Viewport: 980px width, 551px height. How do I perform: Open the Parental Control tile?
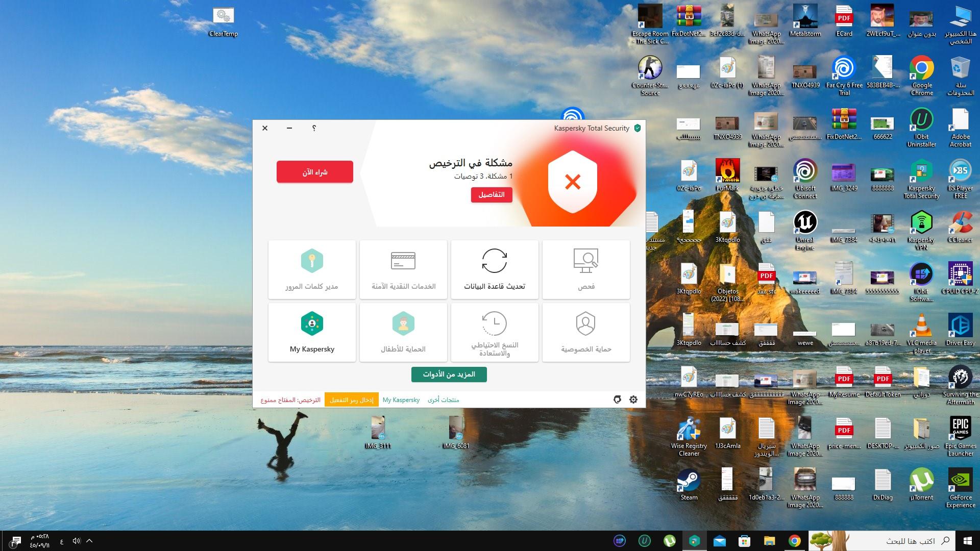(x=403, y=332)
